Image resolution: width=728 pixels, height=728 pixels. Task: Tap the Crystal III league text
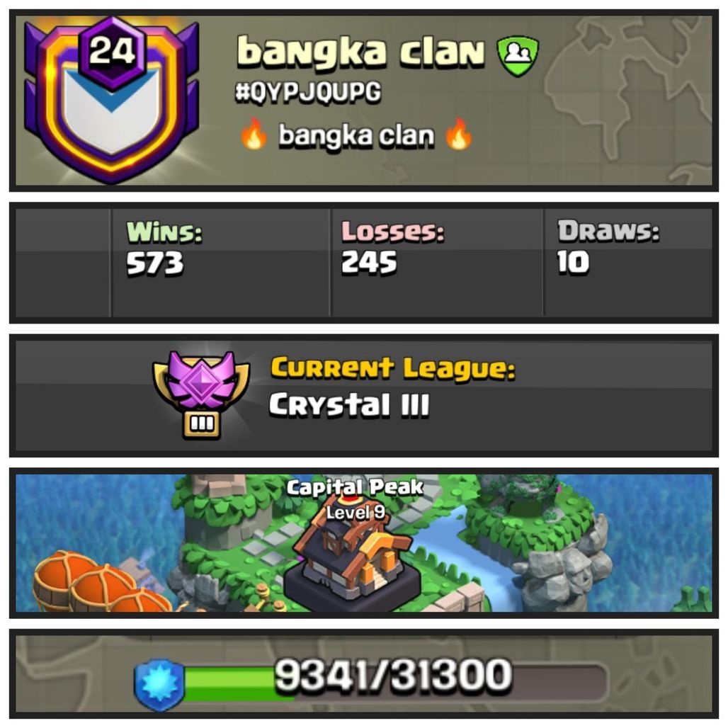349,405
